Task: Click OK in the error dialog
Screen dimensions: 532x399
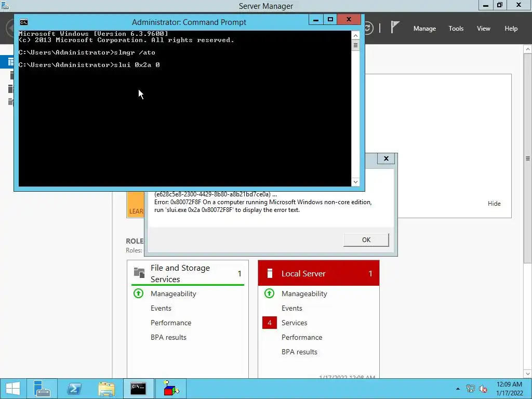Action: point(366,240)
